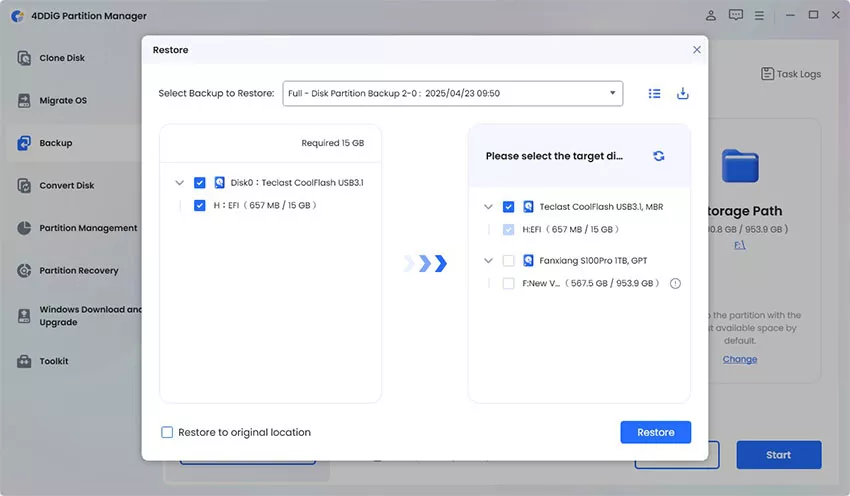Click the Clone Disk sidebar icon

click(24, 58)
